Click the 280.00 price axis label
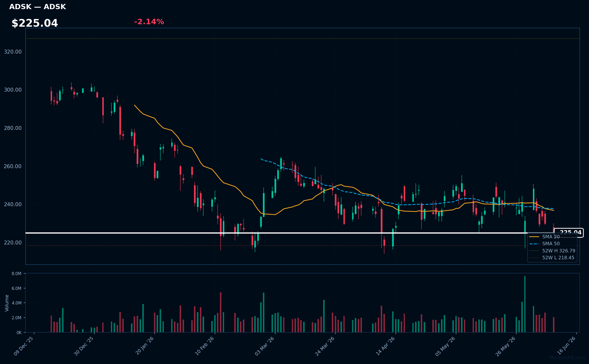 click(13, 128)
